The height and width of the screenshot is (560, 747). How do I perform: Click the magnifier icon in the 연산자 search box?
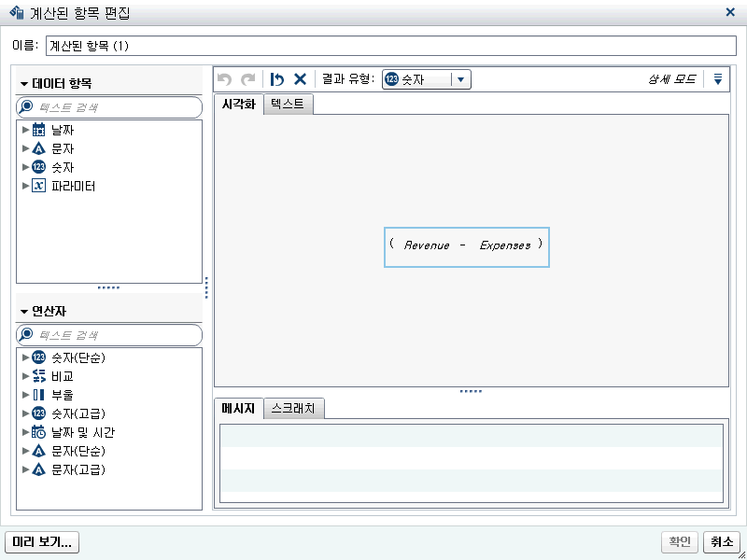28,334
